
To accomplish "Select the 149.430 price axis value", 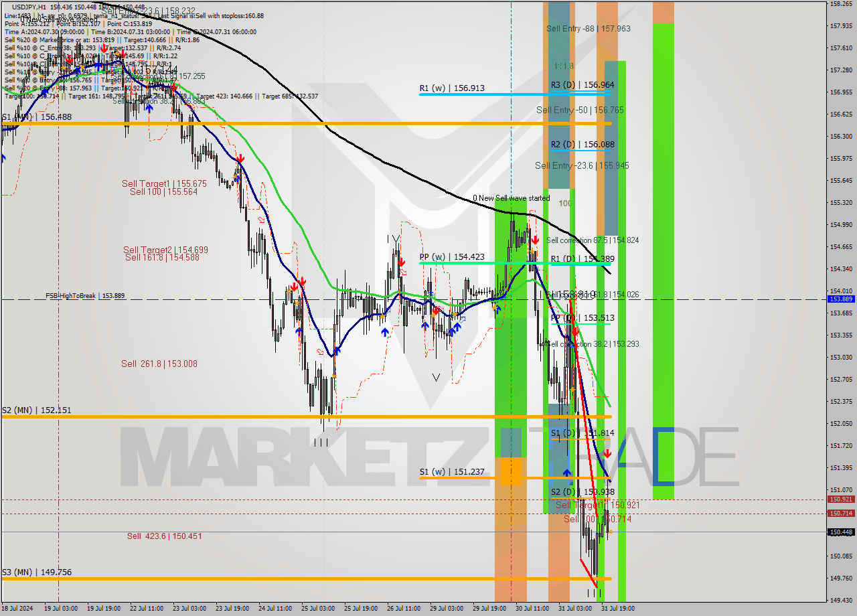I will pos(841,600).
